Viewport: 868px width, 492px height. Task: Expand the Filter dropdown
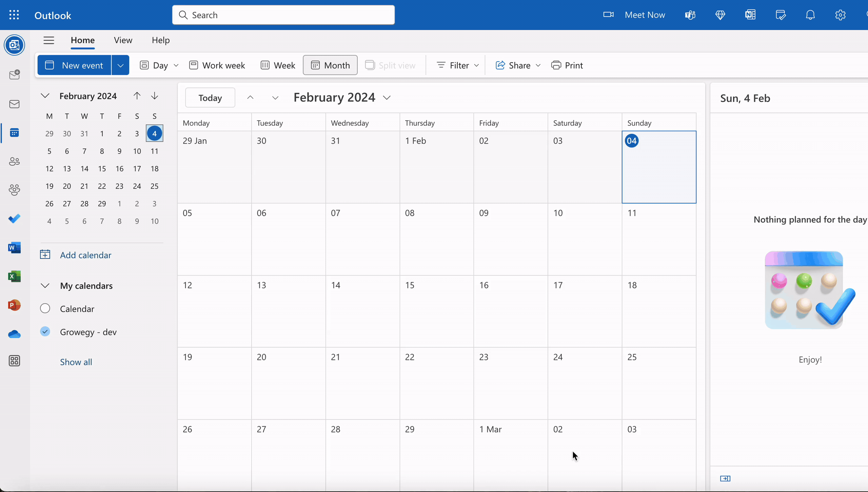457,65
